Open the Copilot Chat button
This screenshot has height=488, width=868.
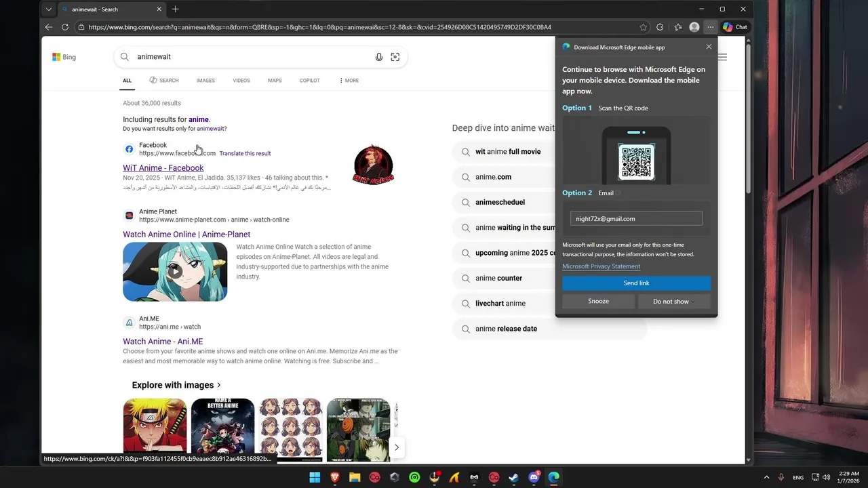(x=734, y=27)
